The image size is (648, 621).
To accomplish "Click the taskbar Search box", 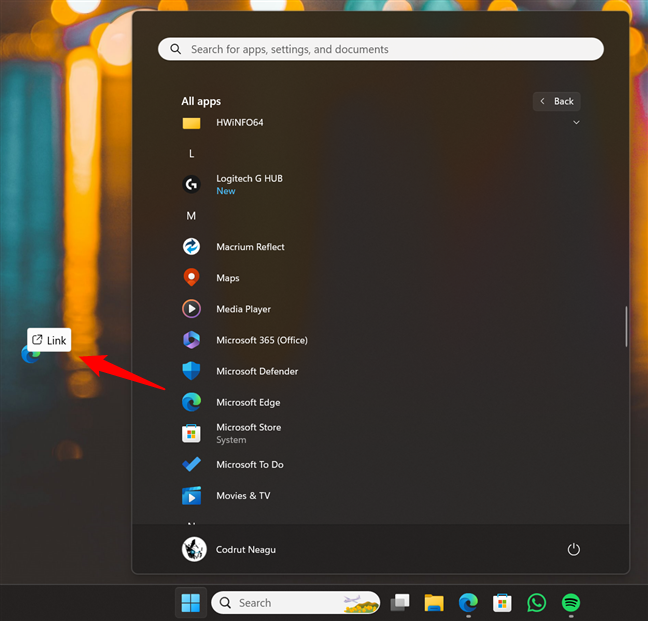I will tap(296, 603).
